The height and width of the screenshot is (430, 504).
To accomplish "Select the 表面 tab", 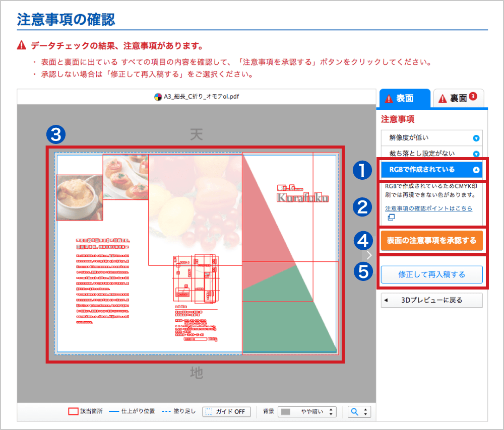I will [404, 99].
